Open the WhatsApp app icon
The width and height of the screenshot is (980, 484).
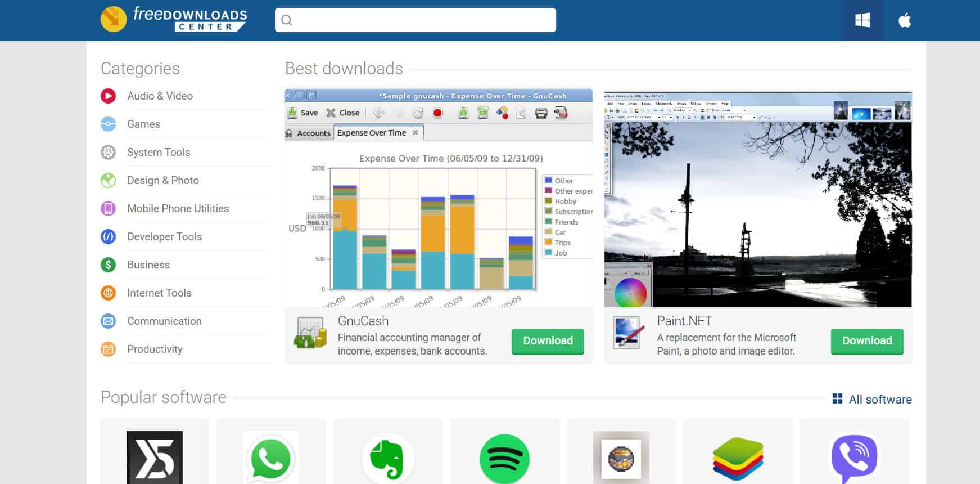click(x=271, y=458)
